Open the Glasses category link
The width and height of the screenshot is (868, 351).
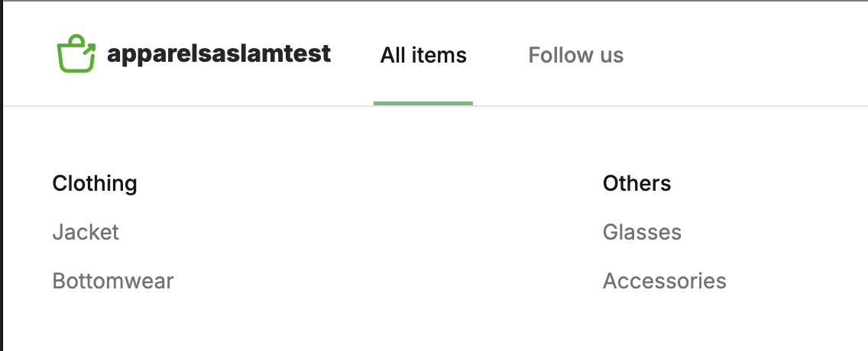click(642, 232)
